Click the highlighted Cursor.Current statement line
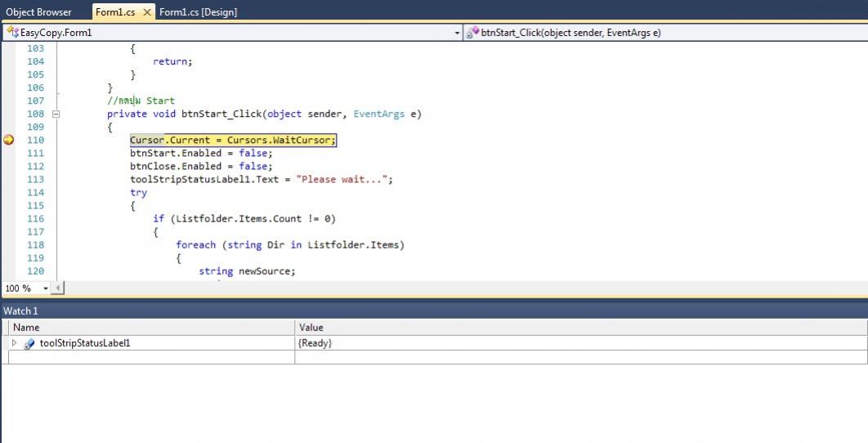Viewport: 868px width, 443px height. point(233,141)
